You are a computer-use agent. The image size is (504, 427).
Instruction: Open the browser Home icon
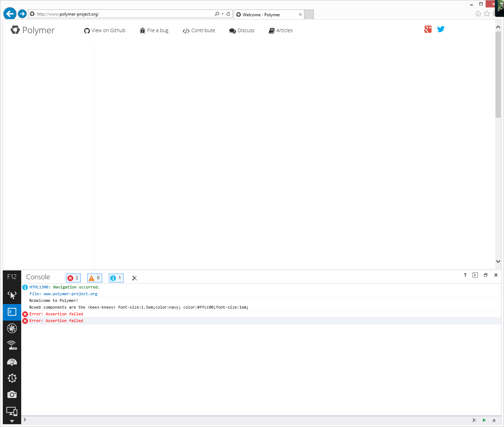click(478, 13)
